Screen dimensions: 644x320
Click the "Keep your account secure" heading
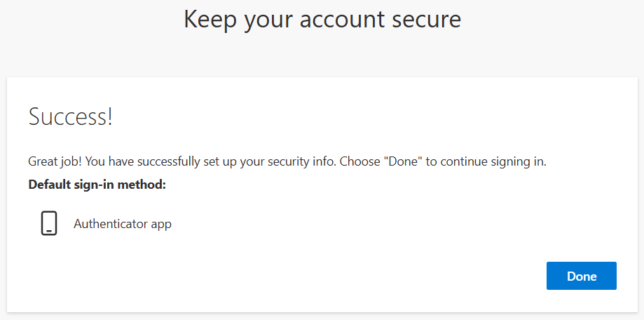[x=322, y=19]
